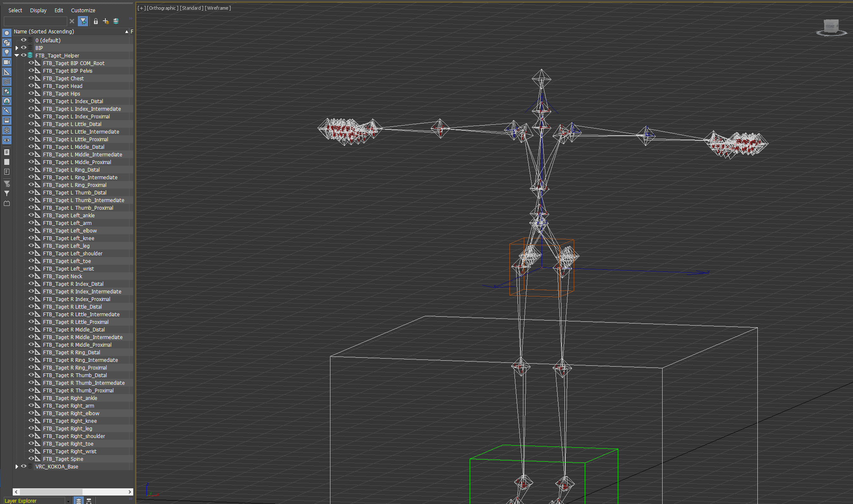Click Invert Display icon in sidebar
Screen dimensions: 853x504
coord(7,172)
